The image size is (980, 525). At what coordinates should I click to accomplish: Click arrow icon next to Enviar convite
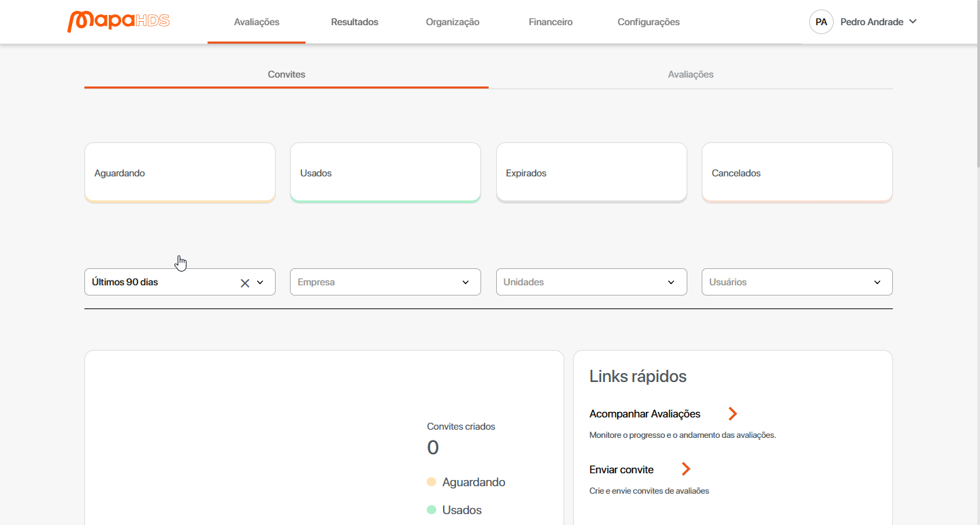686,469
